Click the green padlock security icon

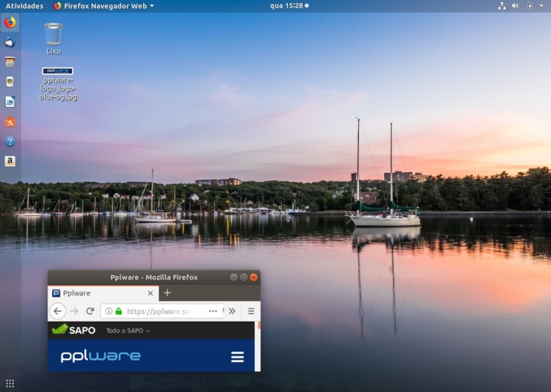point(119,311)
